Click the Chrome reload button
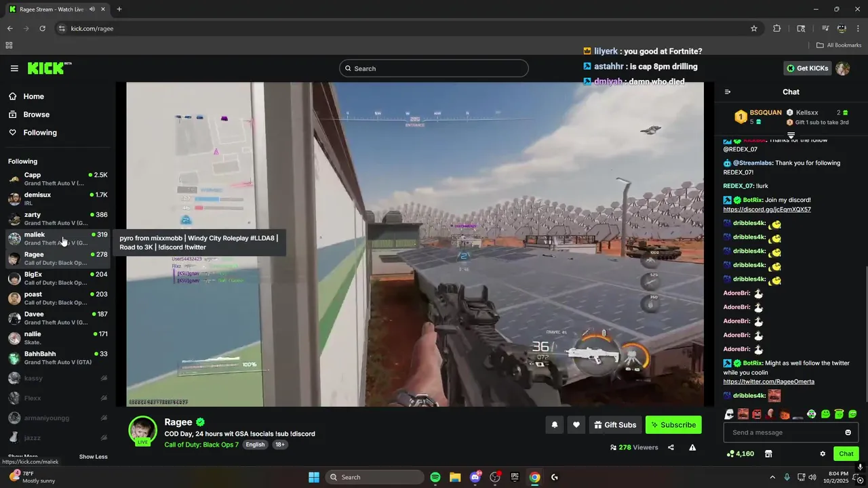Viewport: 868px width, 488px height. [x=42, y=28]
